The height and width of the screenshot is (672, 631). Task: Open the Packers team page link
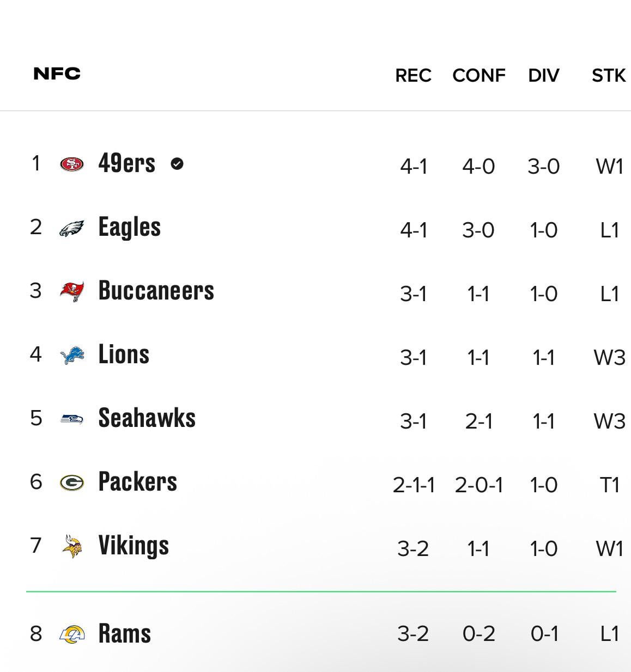137,482
